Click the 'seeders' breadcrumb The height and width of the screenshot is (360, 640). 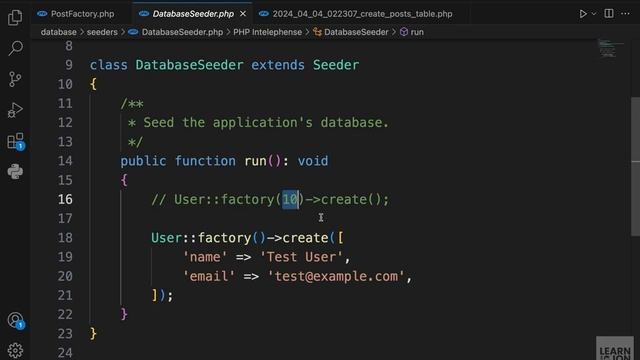(x=102, y=32)
